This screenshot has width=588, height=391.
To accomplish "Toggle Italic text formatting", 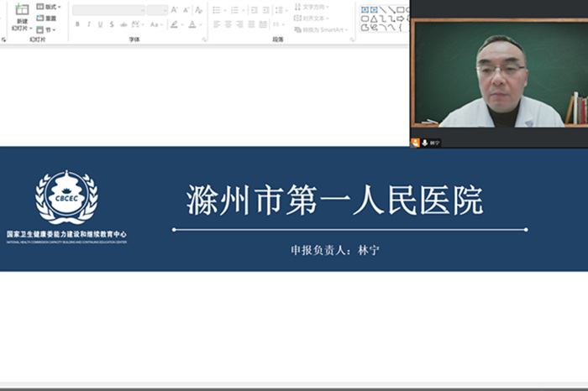I will pyautogui.click(x=89, y=24).
